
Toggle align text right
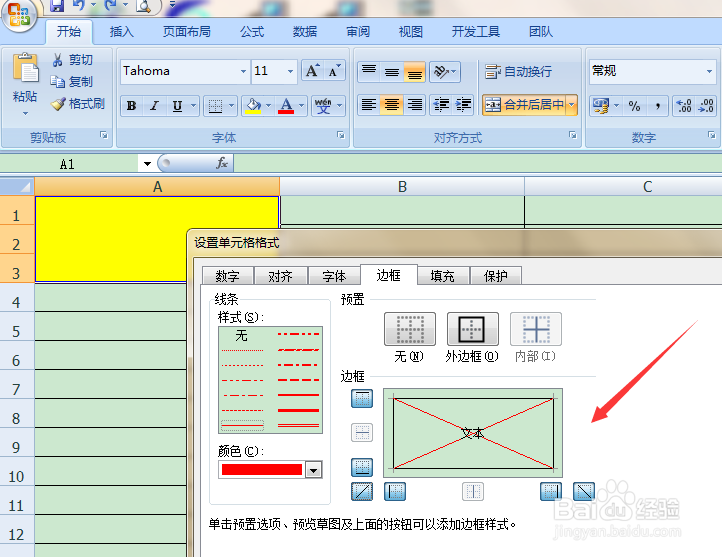coord(414,105)
